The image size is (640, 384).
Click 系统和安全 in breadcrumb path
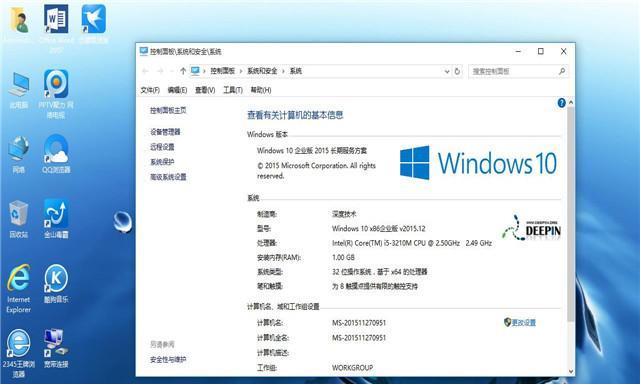[x=262, y=71]
